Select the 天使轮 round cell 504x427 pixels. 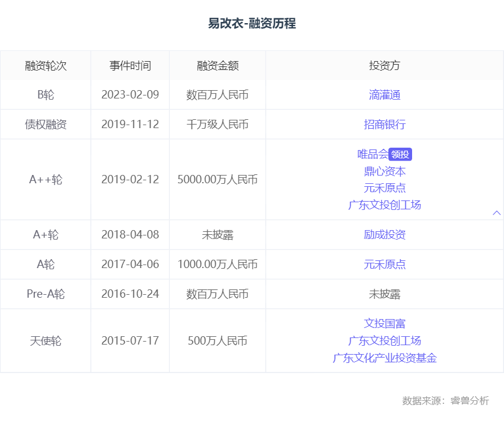46,341
